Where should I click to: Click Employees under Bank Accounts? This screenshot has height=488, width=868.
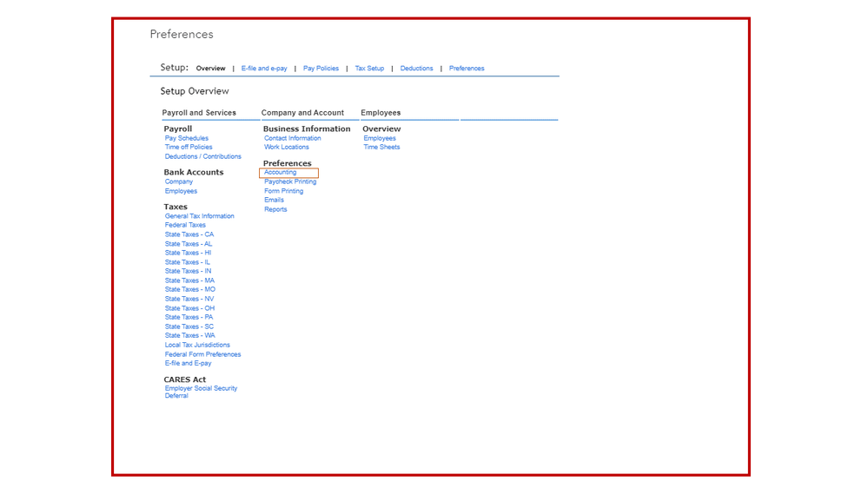pyautogui.click(x=181, y=191)
